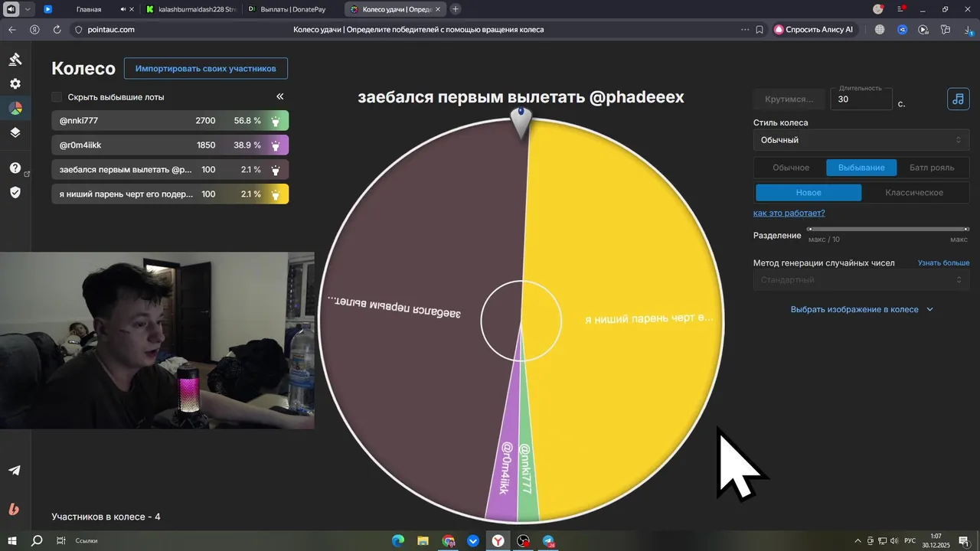Select the wheel pie-chart sidebar icon
The height and width of the screenshot is (551, 980).
[x=15, y=108]
